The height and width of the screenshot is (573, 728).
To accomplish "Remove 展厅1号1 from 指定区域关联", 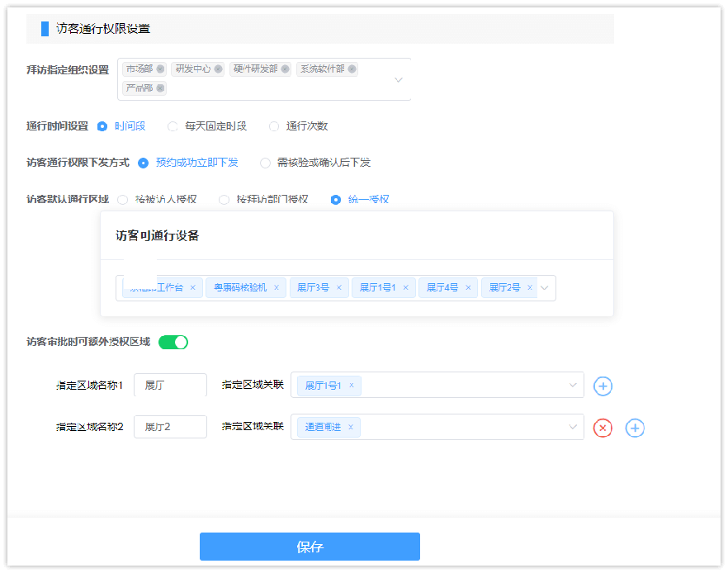I will 352,385.
